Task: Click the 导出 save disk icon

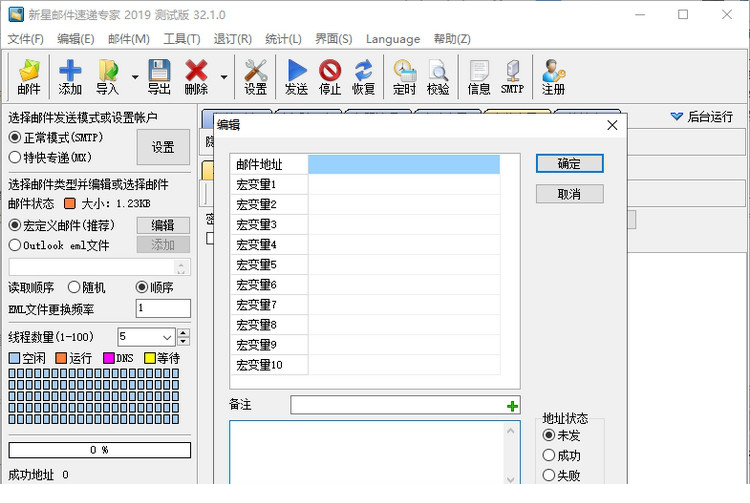Action: [159, 77]
